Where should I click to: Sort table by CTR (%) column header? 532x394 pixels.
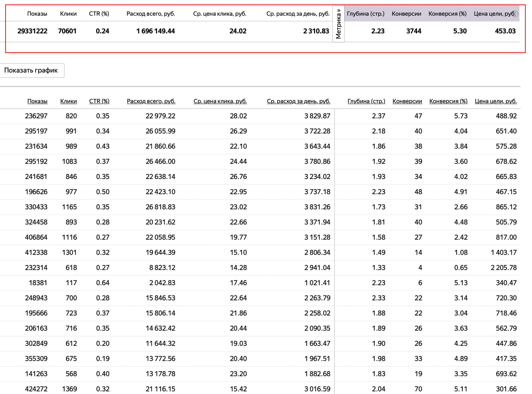[99, 101]
